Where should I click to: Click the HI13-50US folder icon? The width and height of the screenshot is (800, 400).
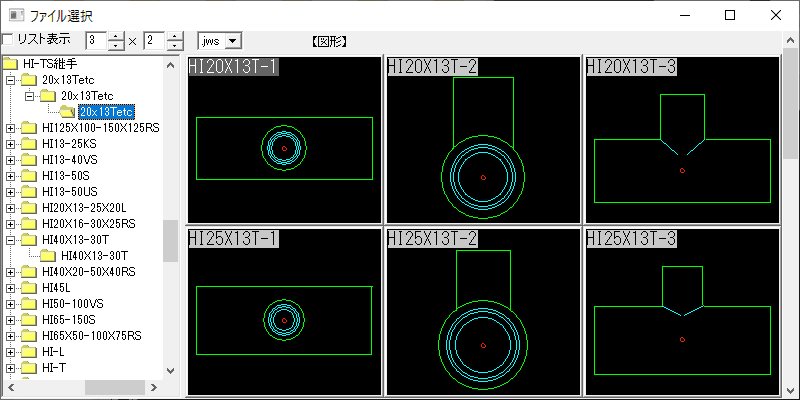pyautogui.click(x=30, y=192)
